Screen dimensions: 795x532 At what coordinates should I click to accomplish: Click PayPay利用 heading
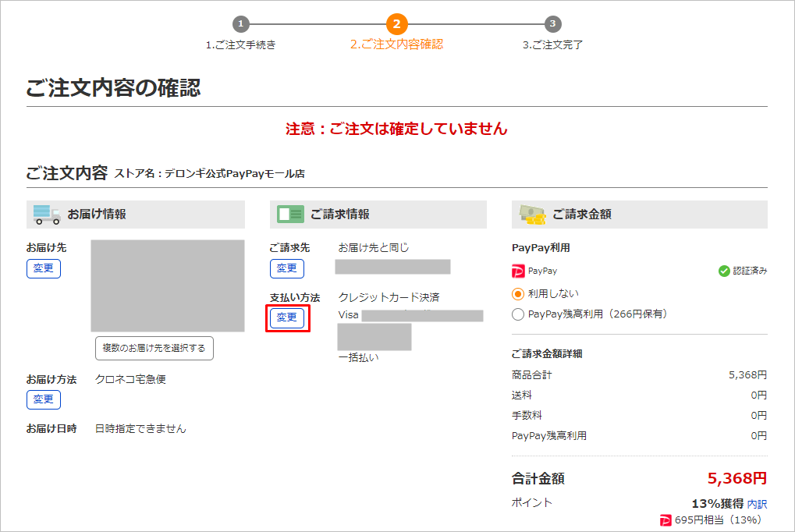point(541,248)
